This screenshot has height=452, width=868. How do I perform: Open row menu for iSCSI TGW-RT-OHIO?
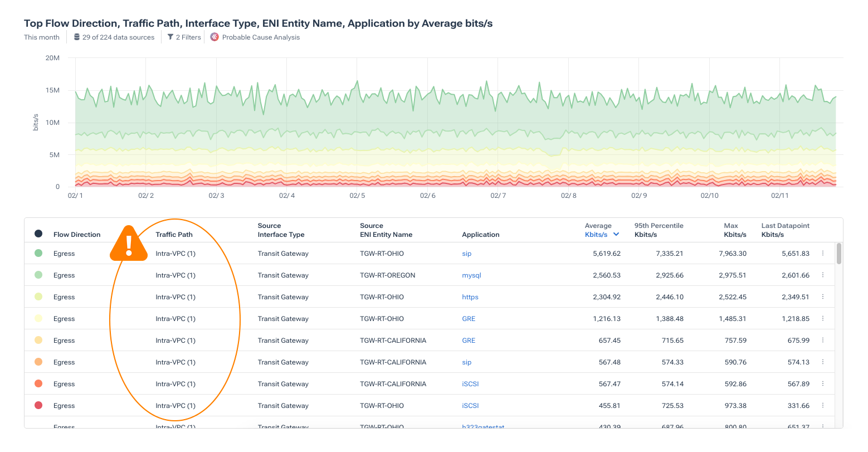823,406
